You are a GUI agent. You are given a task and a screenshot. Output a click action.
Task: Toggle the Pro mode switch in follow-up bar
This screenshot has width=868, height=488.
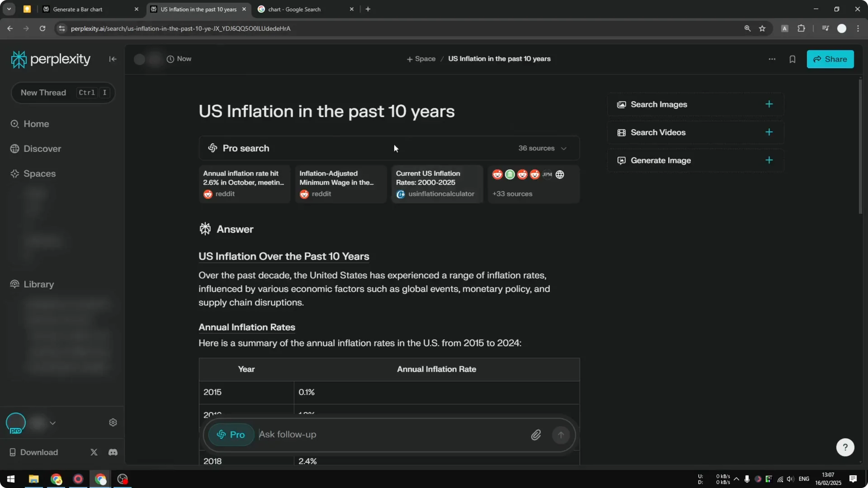pyautogui.click(x=231, y=434)
